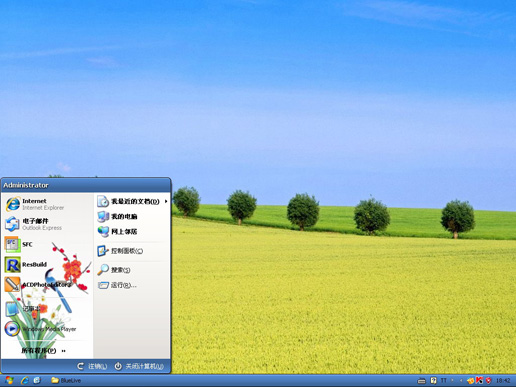Click the orange system tray icon

pyautogui.click(x=470, y=380)
